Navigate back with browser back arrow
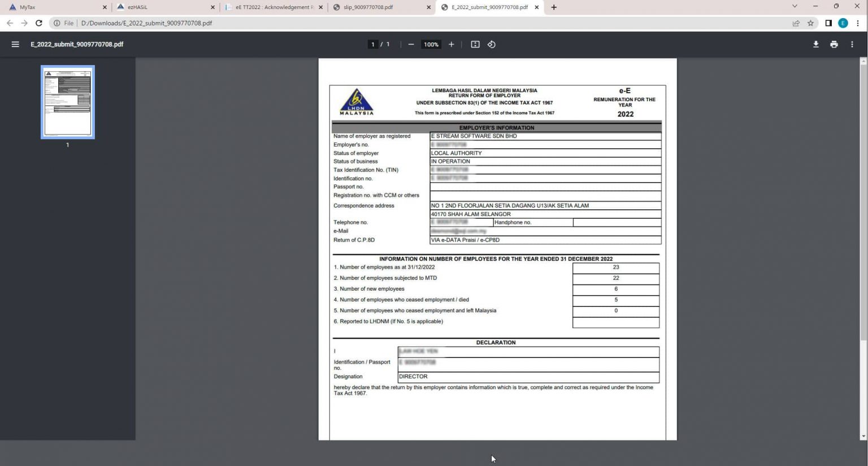 (x=10, y=23)
